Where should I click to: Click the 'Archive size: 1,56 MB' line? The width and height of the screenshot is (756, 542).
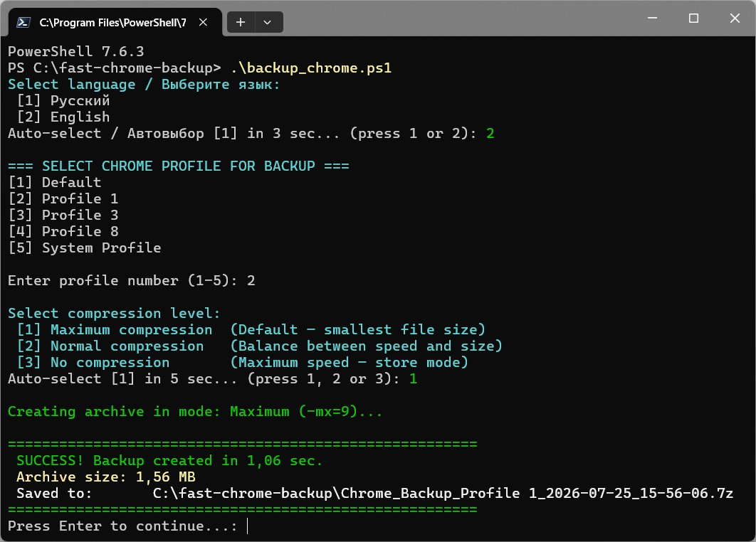[106, 477]
